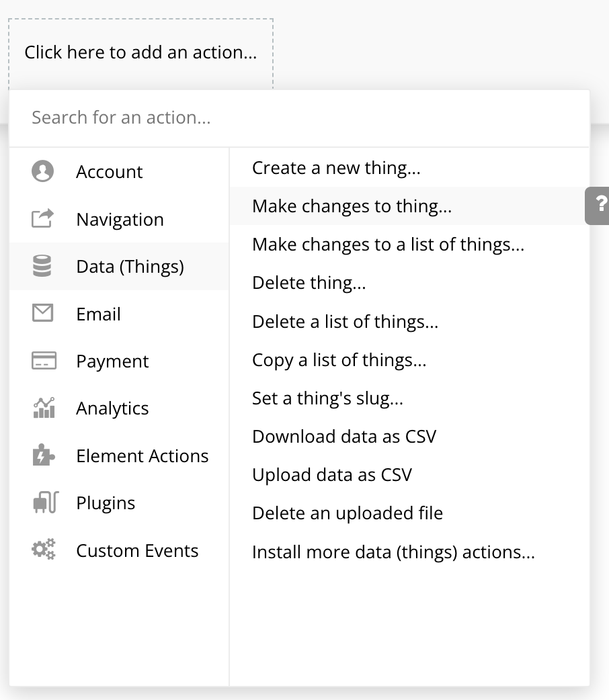Screen dimensions: 609x700
Task: Click the Payment credit card icon
Action: pyautogui.click(x=44, y=361)
